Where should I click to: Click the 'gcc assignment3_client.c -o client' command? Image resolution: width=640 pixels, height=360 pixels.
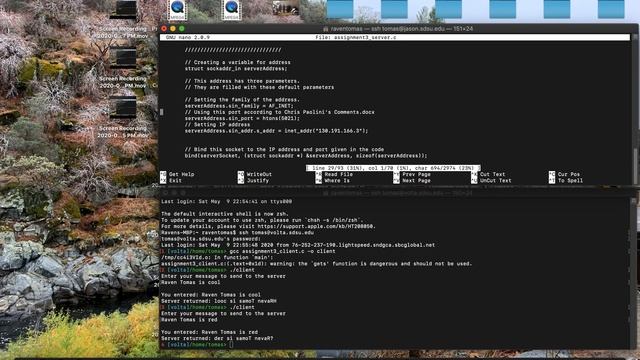coord(282,251)
